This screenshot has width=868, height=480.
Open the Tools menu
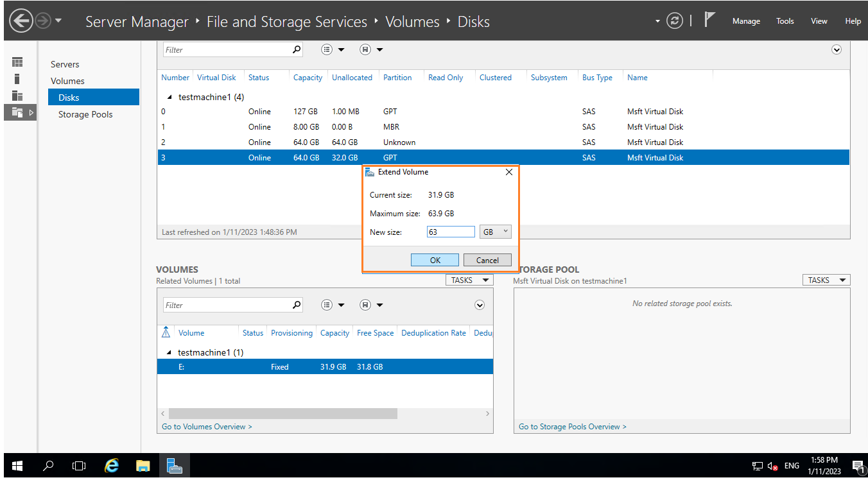(x=785, y=21)
